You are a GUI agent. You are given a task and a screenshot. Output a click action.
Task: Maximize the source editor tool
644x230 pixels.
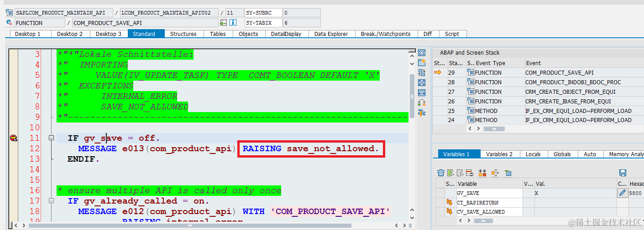click(x=422, y=83)
